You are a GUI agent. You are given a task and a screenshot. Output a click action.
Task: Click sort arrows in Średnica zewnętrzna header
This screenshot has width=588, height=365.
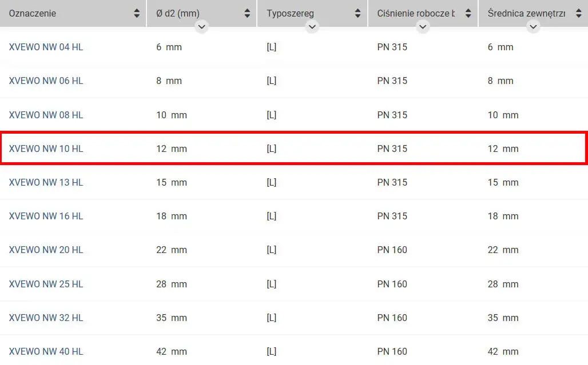pyautogui.click(x=578, y=13)
